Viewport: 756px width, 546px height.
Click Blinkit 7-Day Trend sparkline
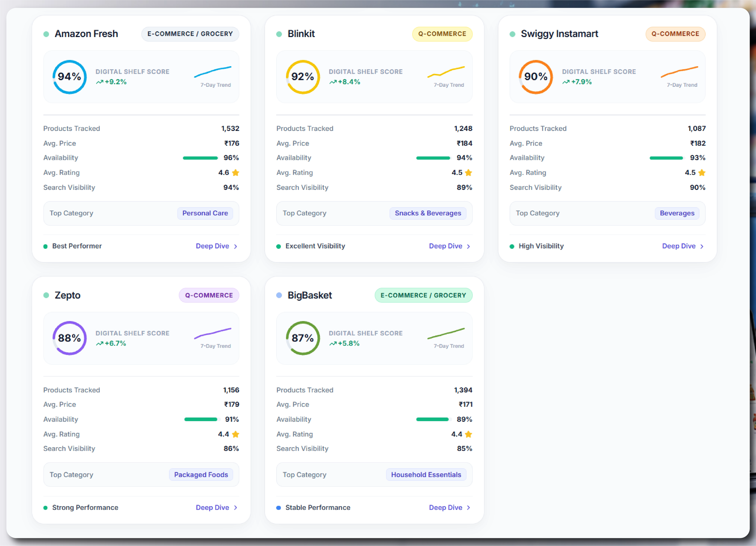(x=446, y=72)
